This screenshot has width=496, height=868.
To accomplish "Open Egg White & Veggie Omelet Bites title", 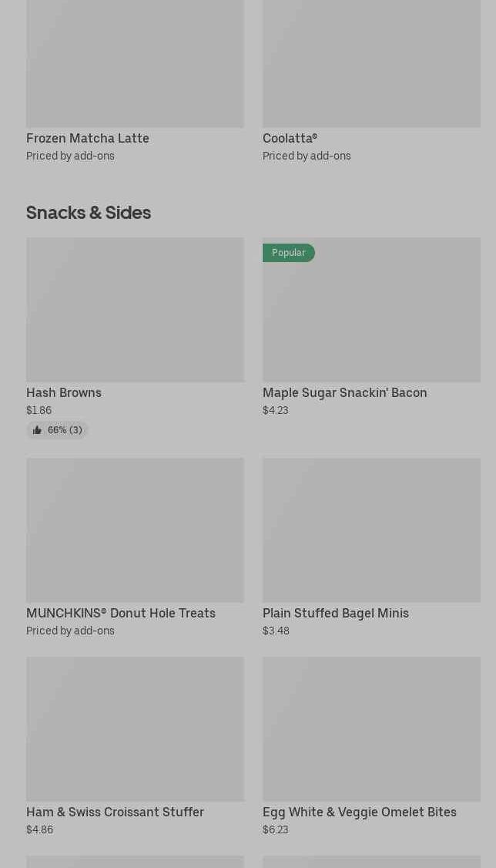I will tap(359, 812).
